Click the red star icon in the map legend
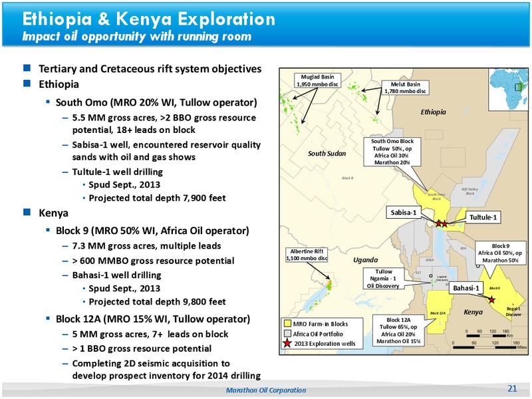 pyautogui.click(x=287, y=343)
